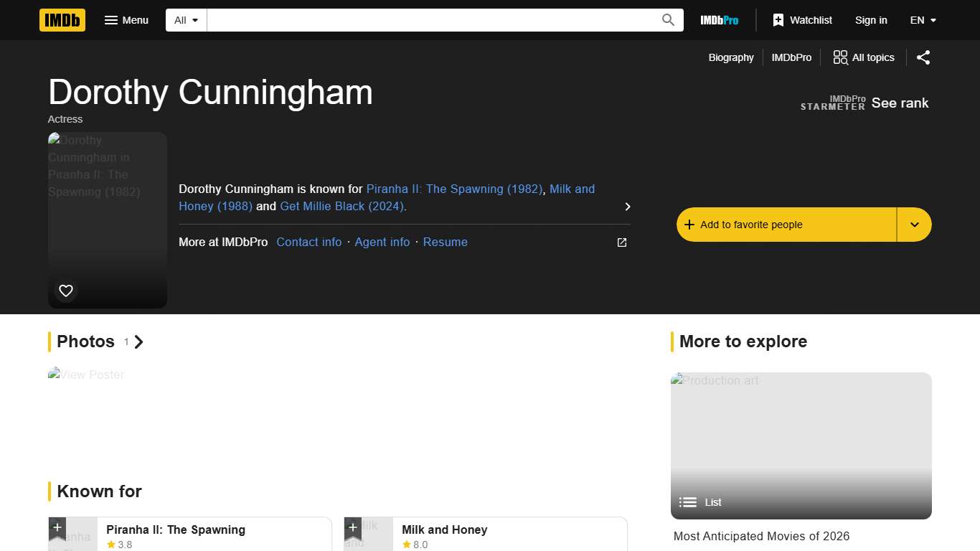Screen dimensions: 980x551
Task: Open the Watchlist via its bookmark icon
Action: pos(778,20)
